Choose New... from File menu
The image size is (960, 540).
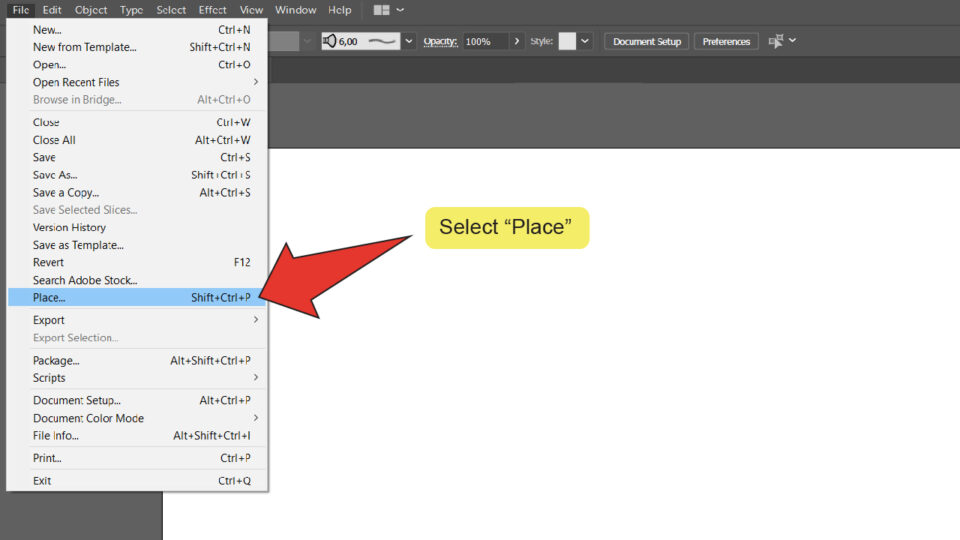click(x=138, y=29)
